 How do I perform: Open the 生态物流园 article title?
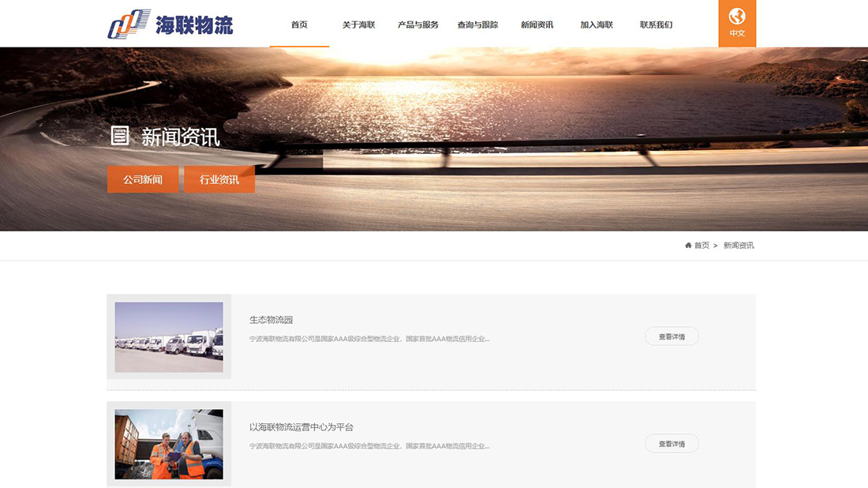pyautogui.click(x=271, y=320)
